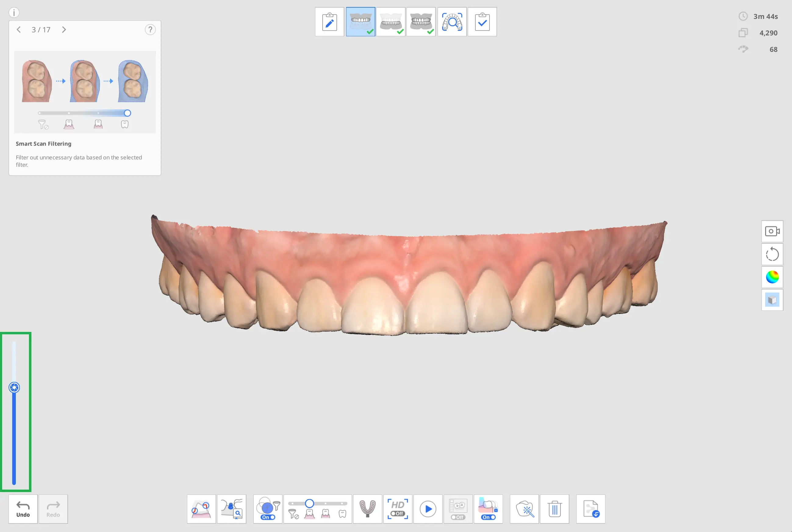The height and width of the screenshot is (532, 792).
Task: Click the Undo button
Action: (23, 509)
